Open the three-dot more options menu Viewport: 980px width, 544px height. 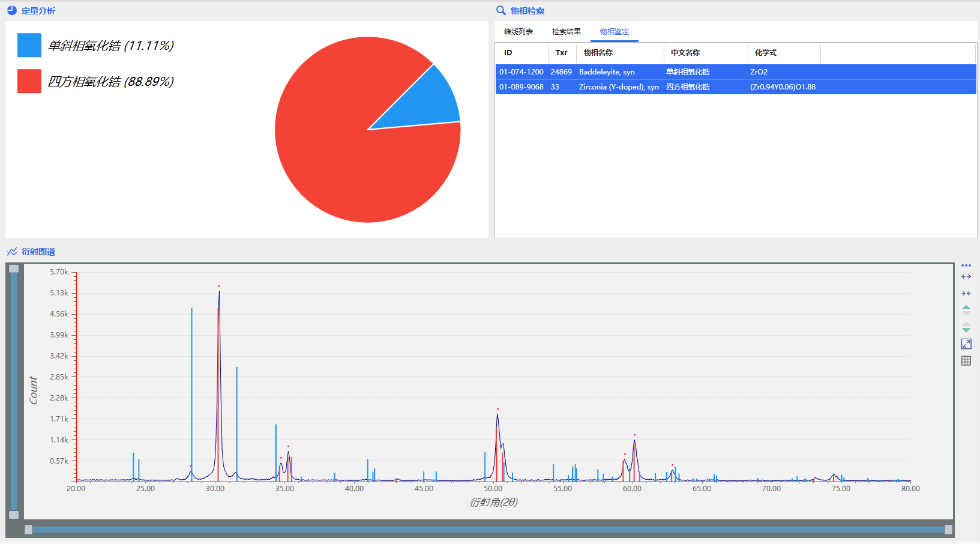(x=966, y=265)
